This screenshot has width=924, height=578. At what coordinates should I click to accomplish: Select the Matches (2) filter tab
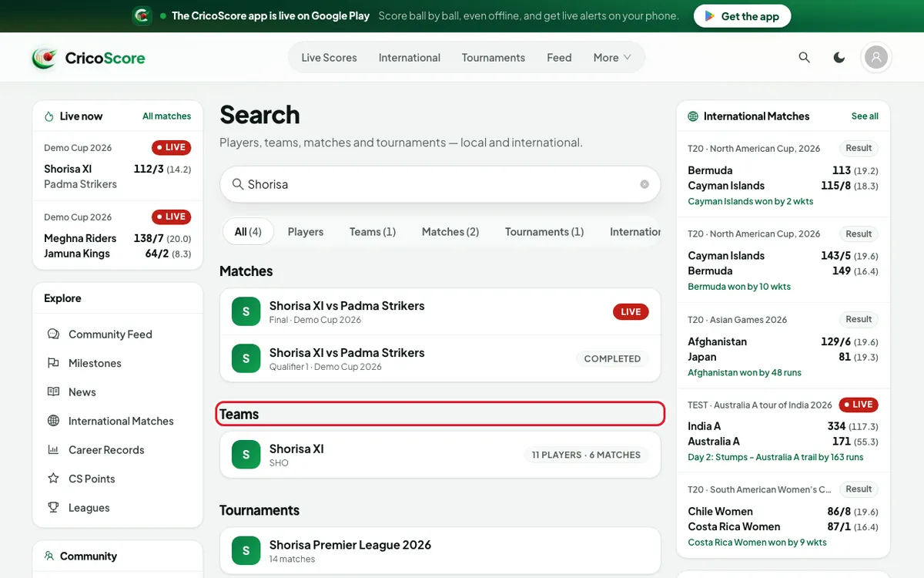[450, 232]
